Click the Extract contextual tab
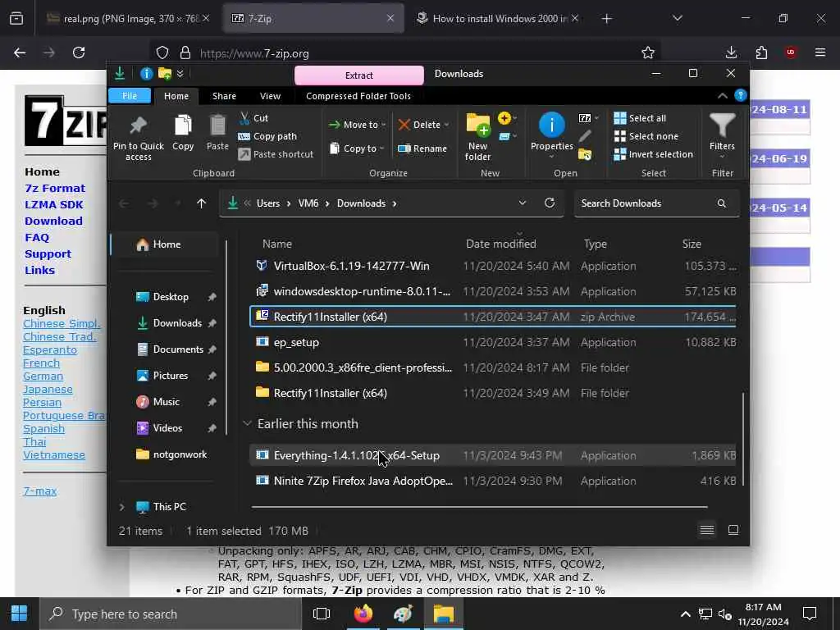840x630 pixels. [x=359, y=75]
